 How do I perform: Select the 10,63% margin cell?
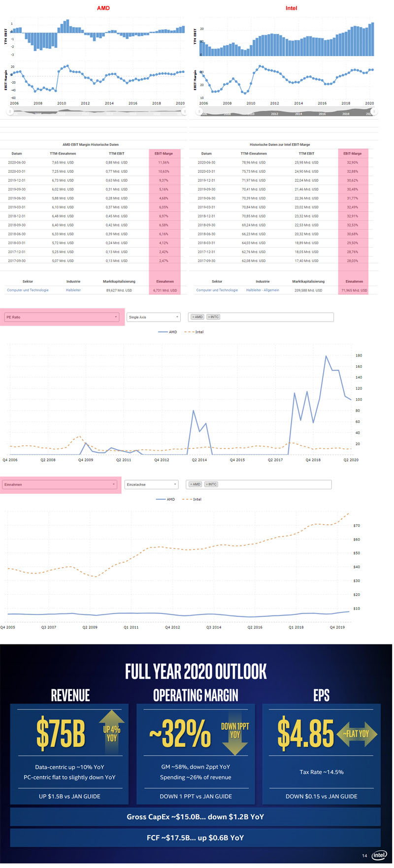tap(164, 171)
